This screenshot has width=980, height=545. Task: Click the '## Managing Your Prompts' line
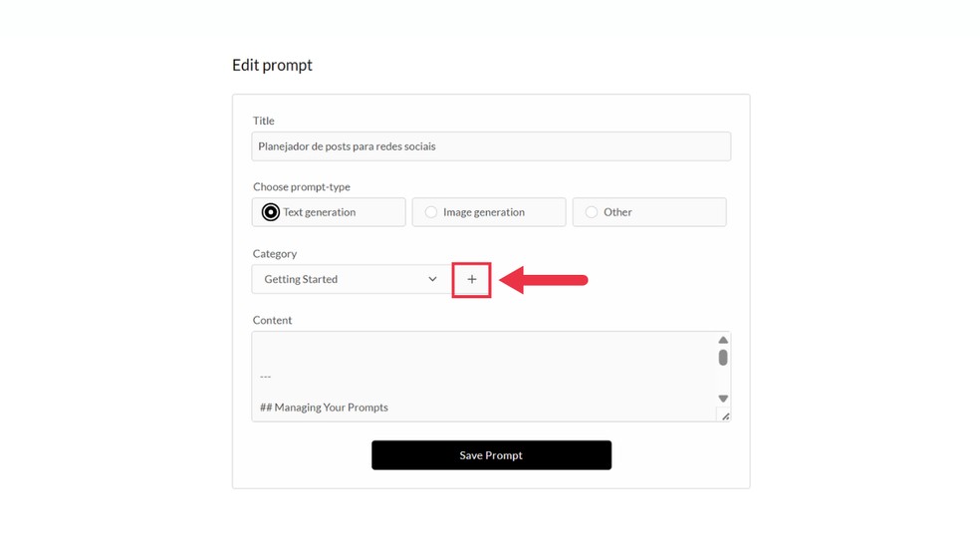pos(324,408)
